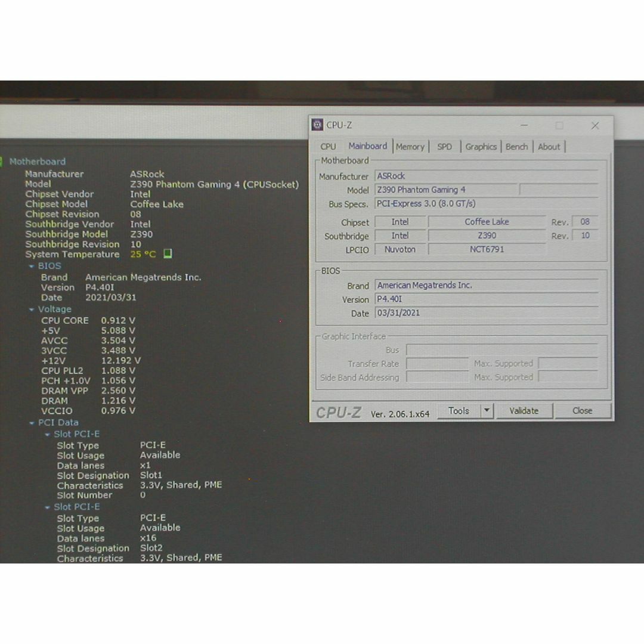Collapse the Slot PCI-E node containing Slot1
This screenshot has width=644, height=644.
point(47,434)
